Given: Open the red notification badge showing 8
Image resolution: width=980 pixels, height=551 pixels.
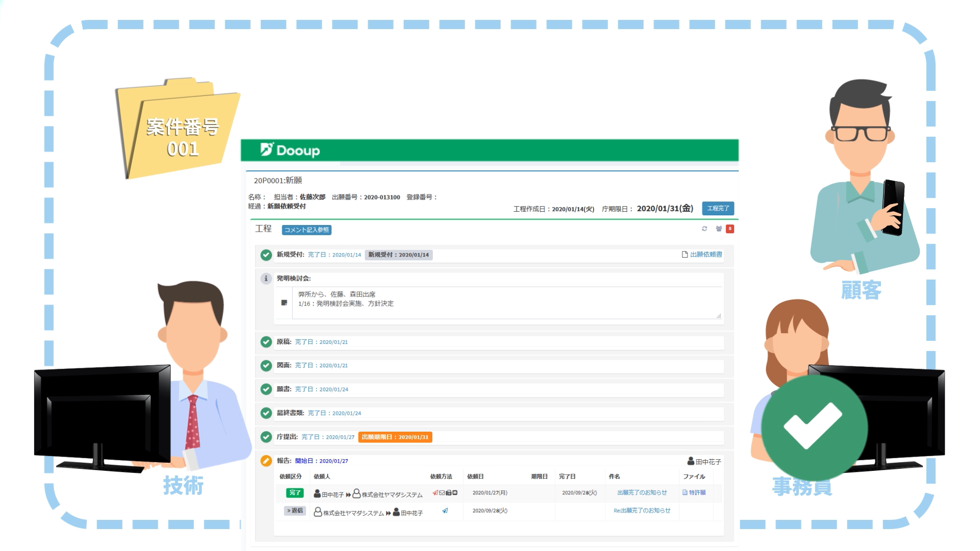Looking at the screenshot, I should tap(730, 229).
